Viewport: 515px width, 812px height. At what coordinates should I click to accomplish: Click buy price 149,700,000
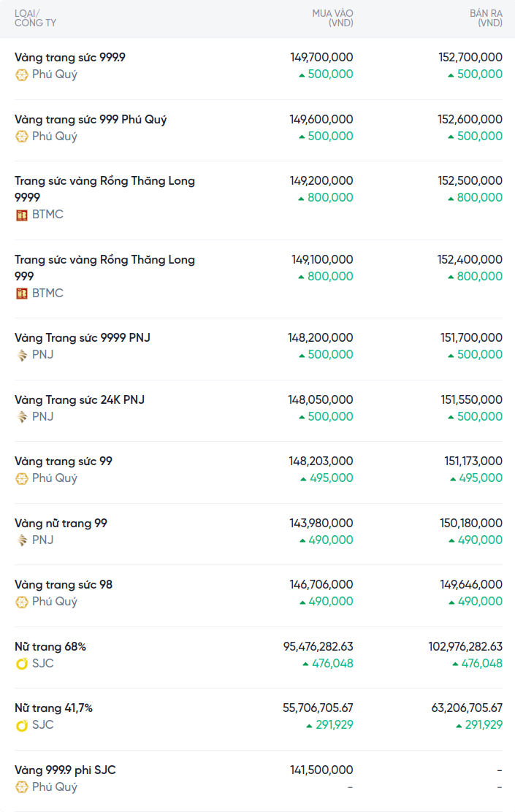[321, 57]
